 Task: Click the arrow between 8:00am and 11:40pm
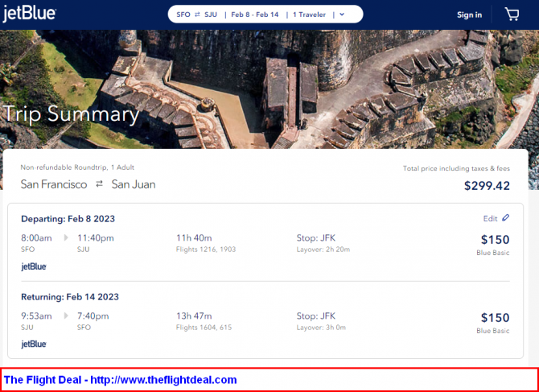tap(66, 237)
